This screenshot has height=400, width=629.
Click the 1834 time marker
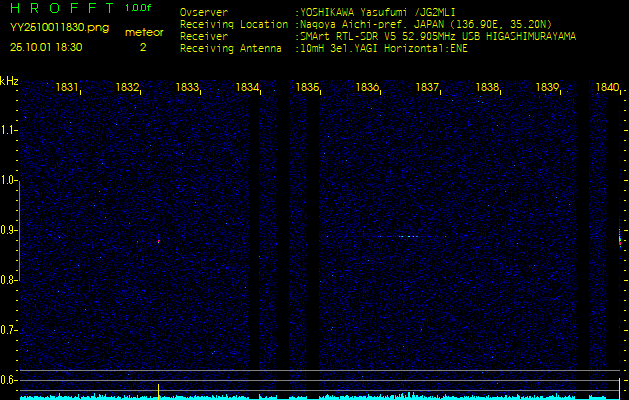tap(247, 87)
